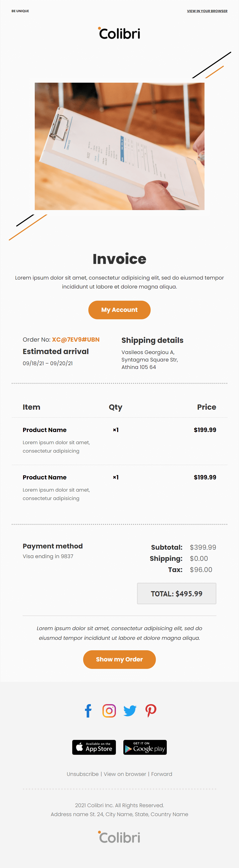Tap the App Store download badge
239x868 pixels.
94,747
